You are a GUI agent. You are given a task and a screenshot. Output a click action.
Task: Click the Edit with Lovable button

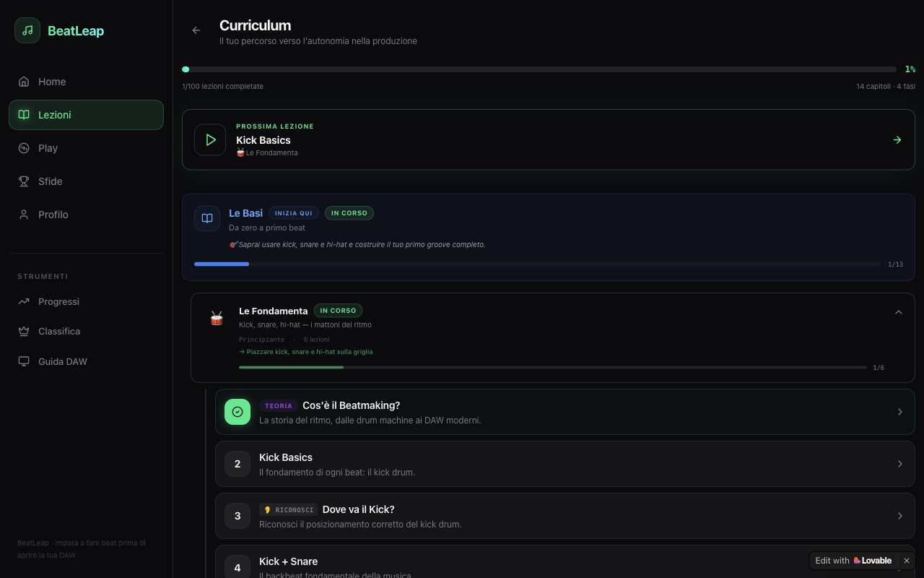pyautogui.click(x=853, y=561)
